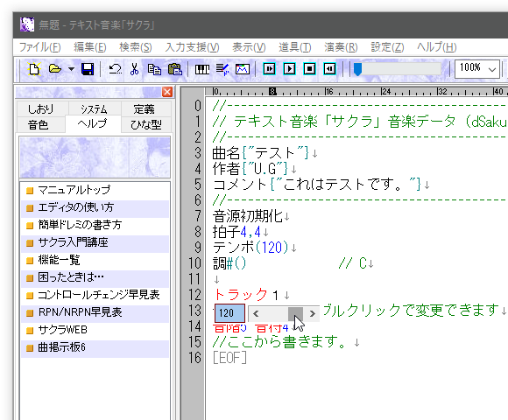The height and width of the screenshot is (420, 508).
Task: Click the トラック 1 line
Action: pyautogui.click(x=251, y=295)
